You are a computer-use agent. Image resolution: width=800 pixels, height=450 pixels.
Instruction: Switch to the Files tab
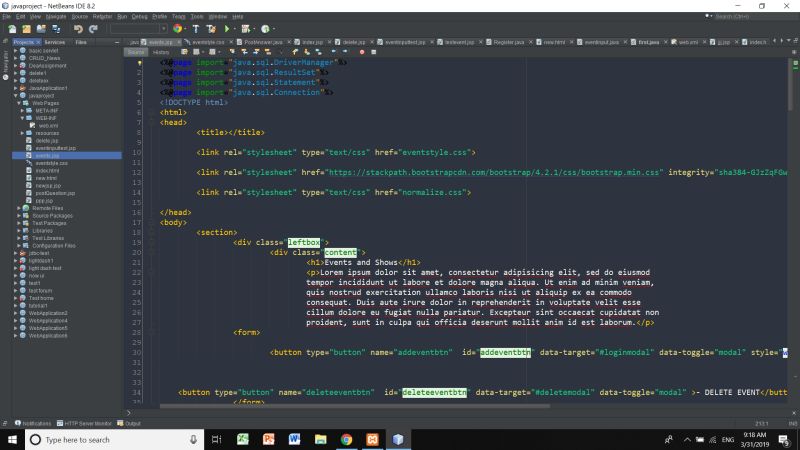pos(81,42)
